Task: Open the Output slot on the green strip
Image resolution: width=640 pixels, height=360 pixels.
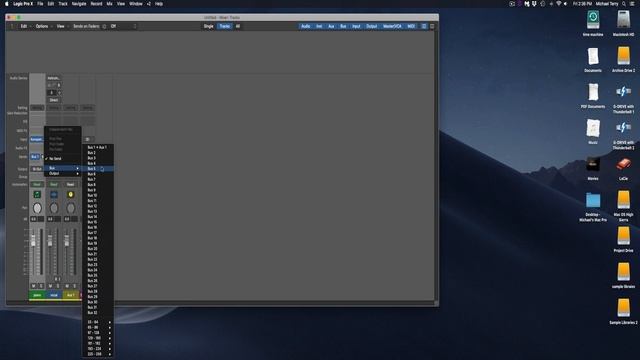Action: tap(37, 169)
